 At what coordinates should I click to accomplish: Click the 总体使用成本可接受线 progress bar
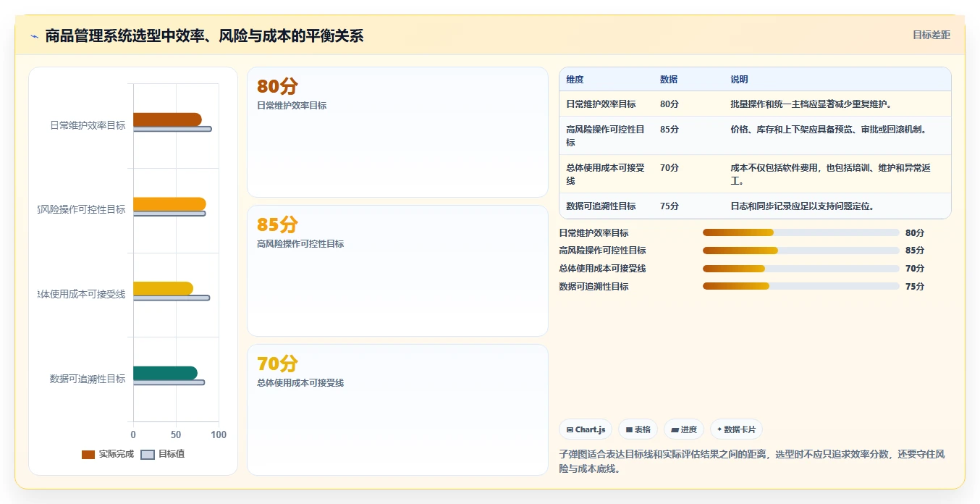[x=801, y=269]
